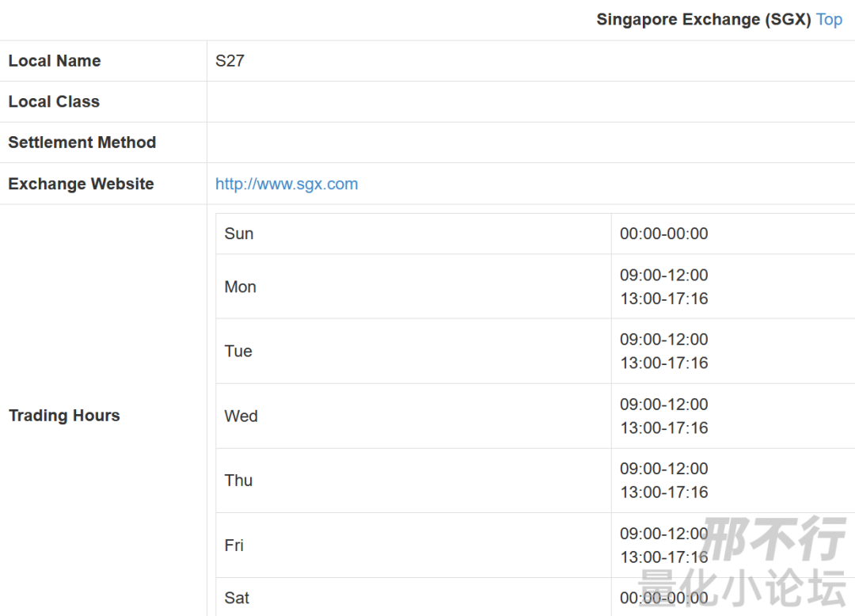Viewport: 855px width, 616px height.
Task: Select the Fri day cell
Action: click(x=413, y=545)
